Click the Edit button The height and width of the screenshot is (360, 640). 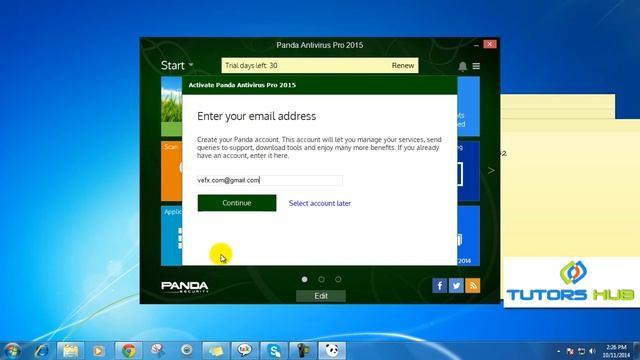(x=321, y=296)
